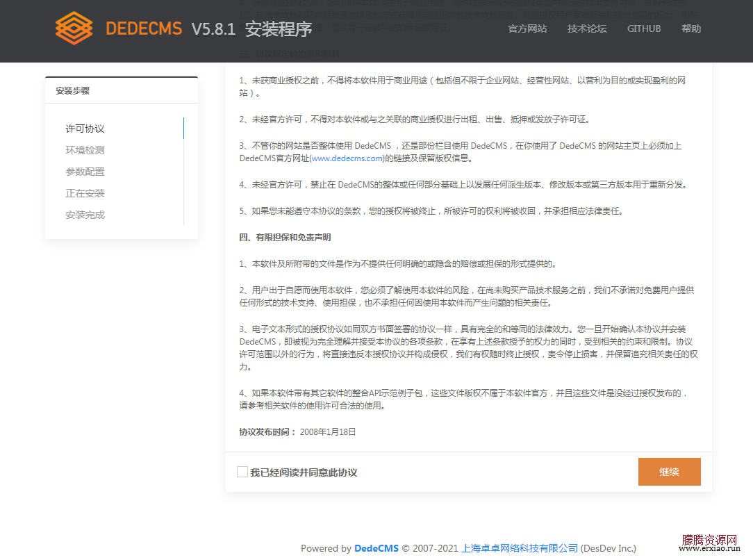
Task: Select the 安装完成 install step
Action: point(85,215)
